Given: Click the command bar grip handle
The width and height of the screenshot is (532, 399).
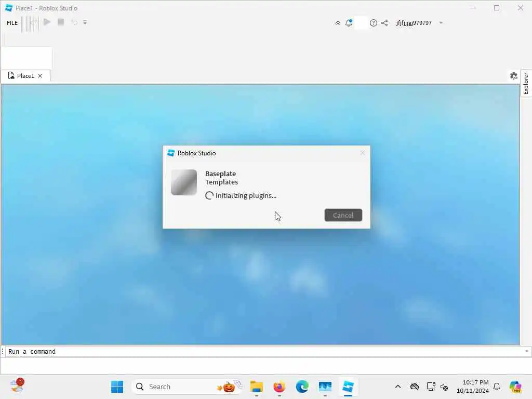Looking at the screenshot, I should click(x=3, y=352).
